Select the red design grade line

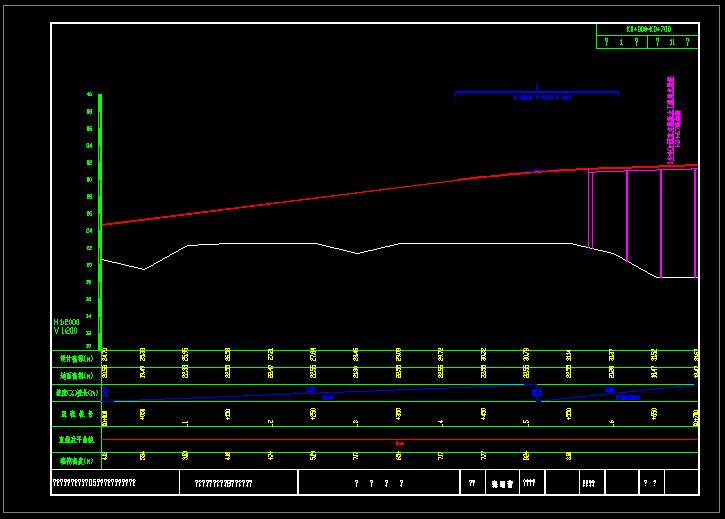(x=300, y=199)
